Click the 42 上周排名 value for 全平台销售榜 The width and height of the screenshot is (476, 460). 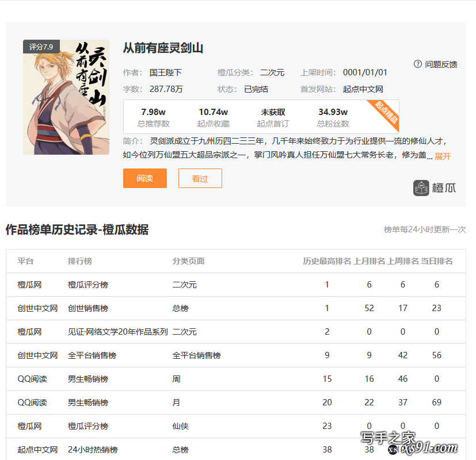pos(403,355)
